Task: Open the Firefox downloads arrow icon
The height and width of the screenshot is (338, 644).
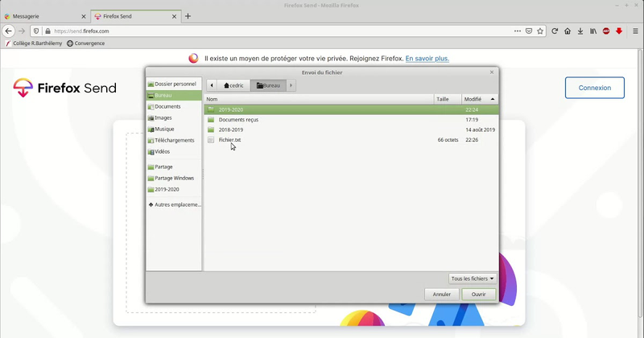Action: point(580,31)
